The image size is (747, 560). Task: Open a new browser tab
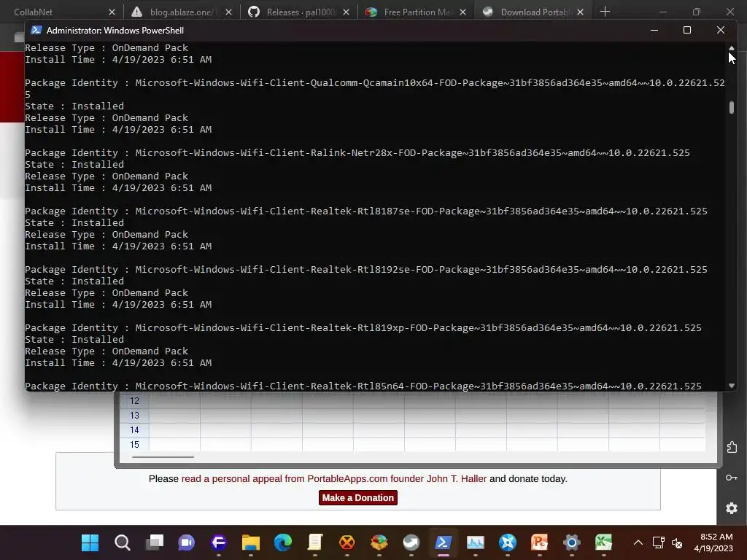click(x=605, y=12)
